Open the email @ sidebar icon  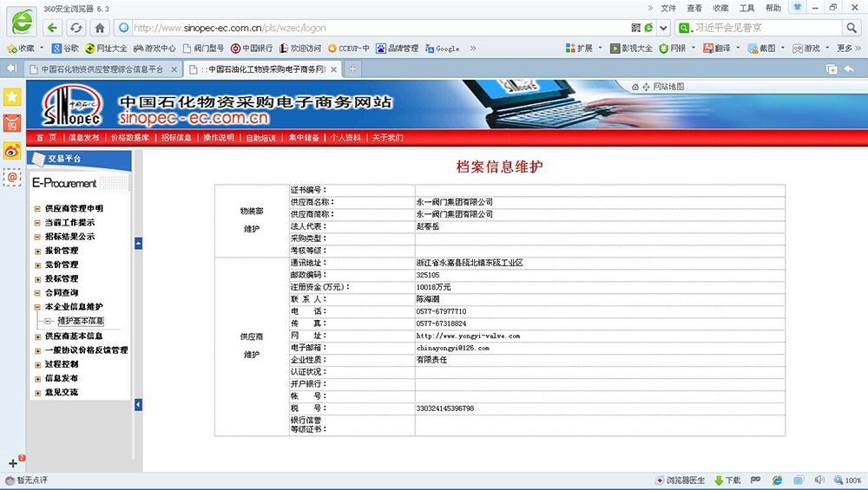click(12, 177)
